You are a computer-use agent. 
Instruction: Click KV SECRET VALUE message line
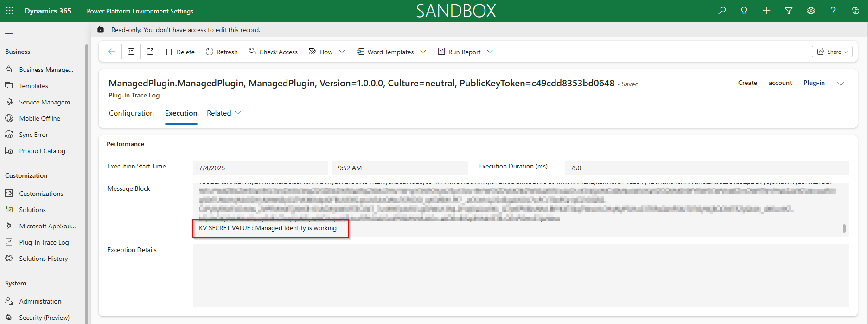(x=268, y=228)
